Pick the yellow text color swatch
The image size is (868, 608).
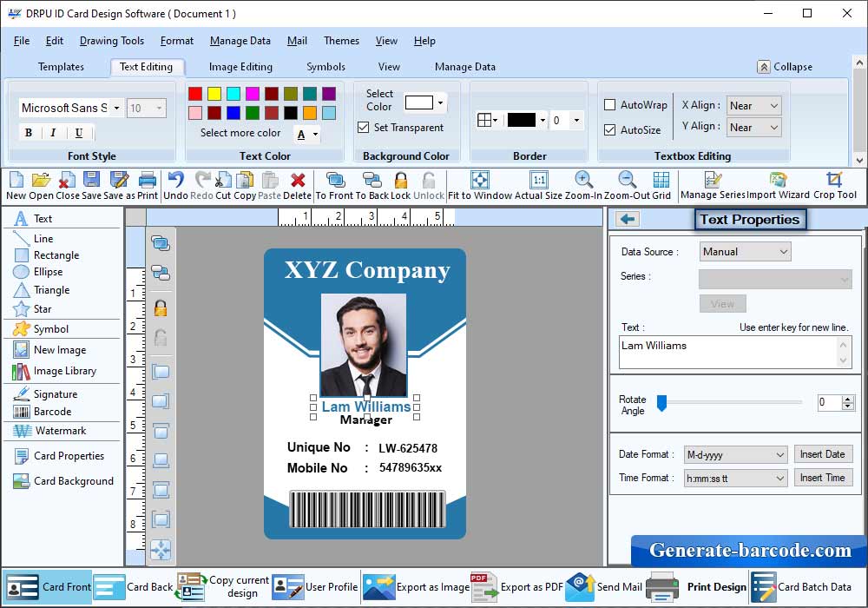(x=214, y=94)
